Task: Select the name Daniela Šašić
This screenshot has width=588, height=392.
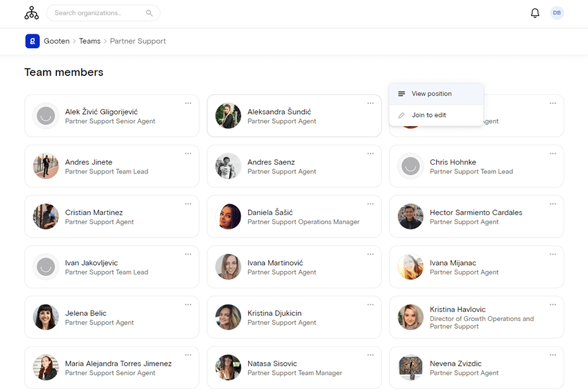Action: (x=270, y=213)
